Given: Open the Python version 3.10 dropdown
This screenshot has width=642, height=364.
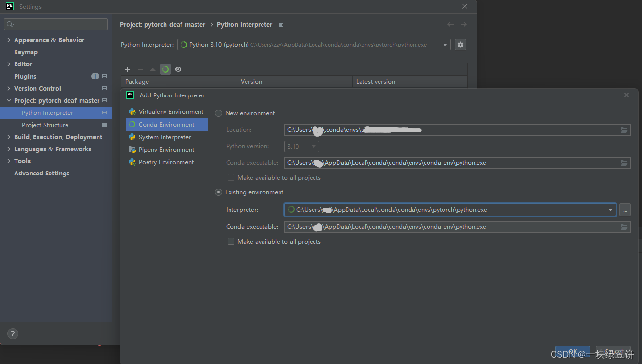Looking at the screenshot, I should 302,146.
